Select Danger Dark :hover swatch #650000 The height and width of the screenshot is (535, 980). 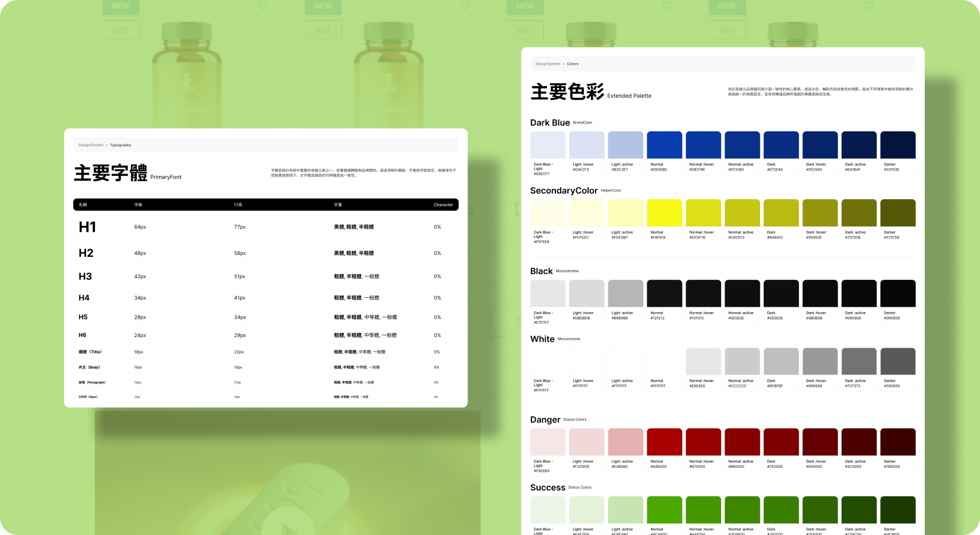820,442
